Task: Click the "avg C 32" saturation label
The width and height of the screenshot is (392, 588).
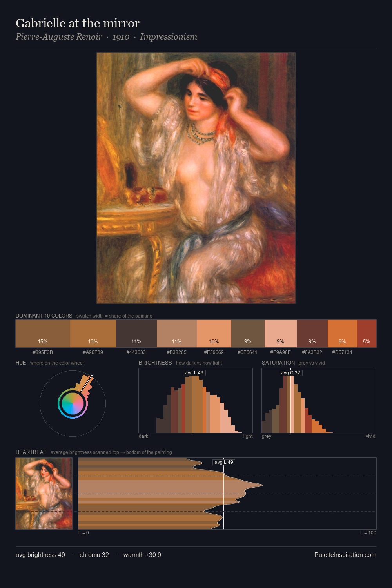Action: click(291, 373)
